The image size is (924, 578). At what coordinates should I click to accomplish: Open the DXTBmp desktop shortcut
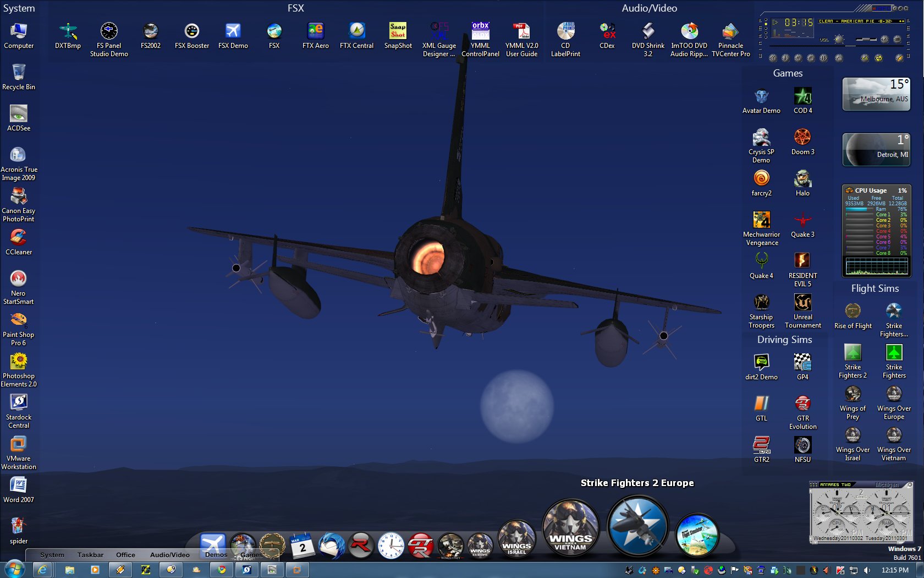(x=68, y=36)
